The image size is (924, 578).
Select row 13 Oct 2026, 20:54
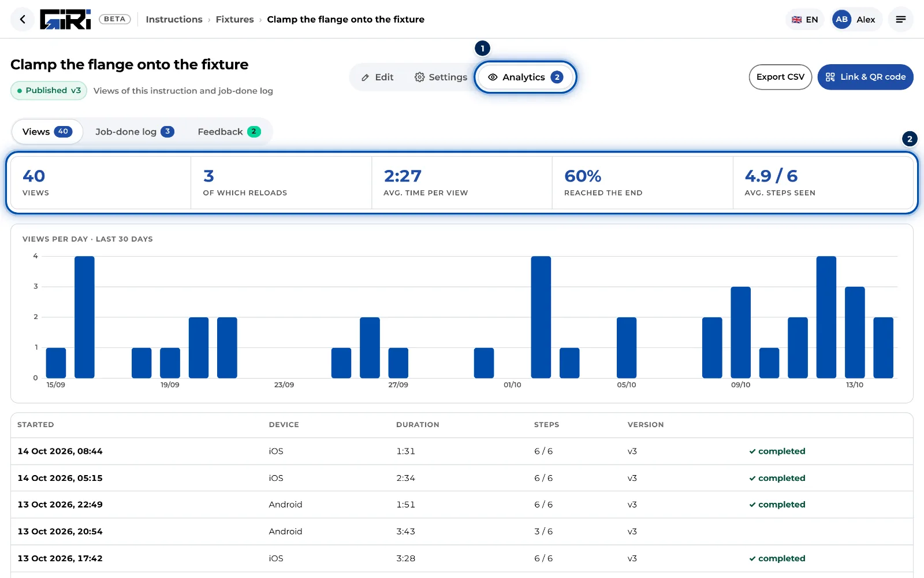click(462, 532)
